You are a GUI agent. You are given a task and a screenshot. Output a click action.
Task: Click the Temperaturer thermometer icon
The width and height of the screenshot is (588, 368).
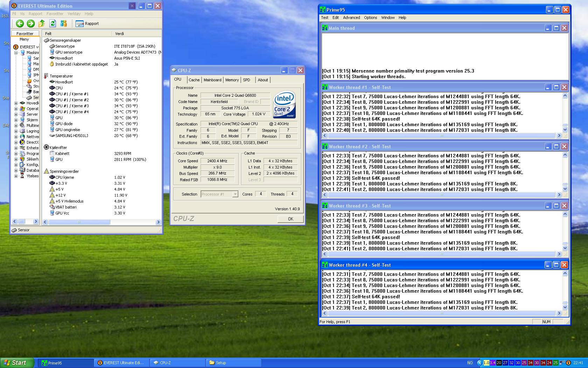coord(46,76)
